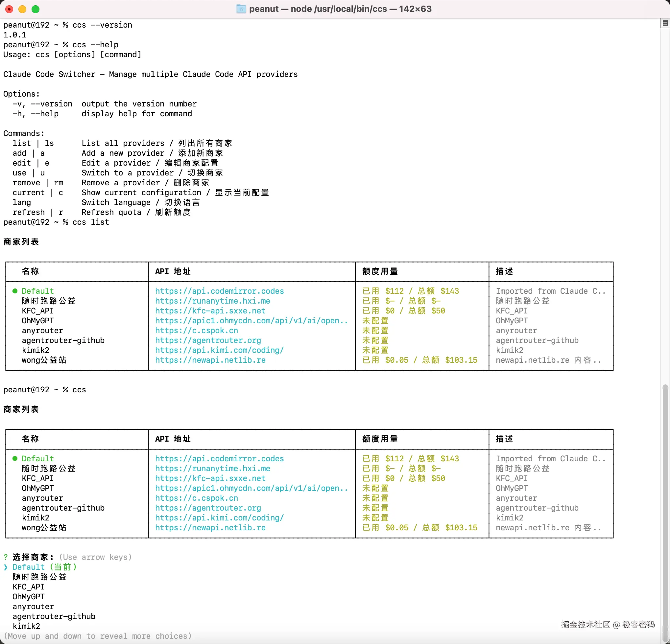Click the vertical scrollbar thumb
The image size is (670, 644).
(665, 513)
